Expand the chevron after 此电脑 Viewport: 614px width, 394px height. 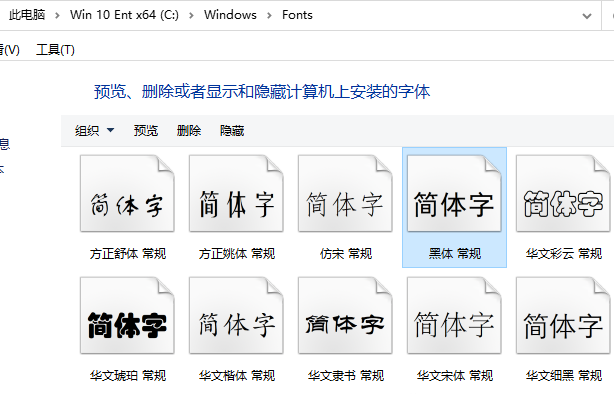click(58, 15)
